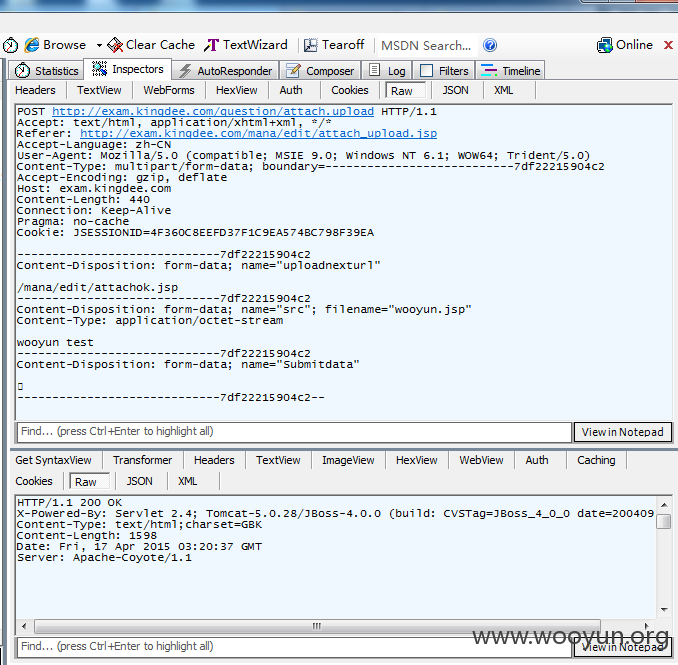
Task: Select the ImageView response tab
Action: tap(348, 460)
